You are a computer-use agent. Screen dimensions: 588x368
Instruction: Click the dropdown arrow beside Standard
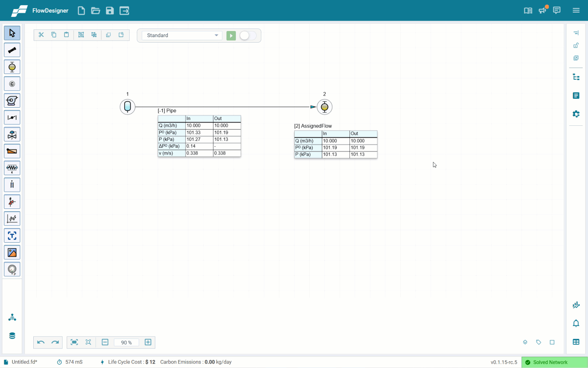tap(216, 35)
